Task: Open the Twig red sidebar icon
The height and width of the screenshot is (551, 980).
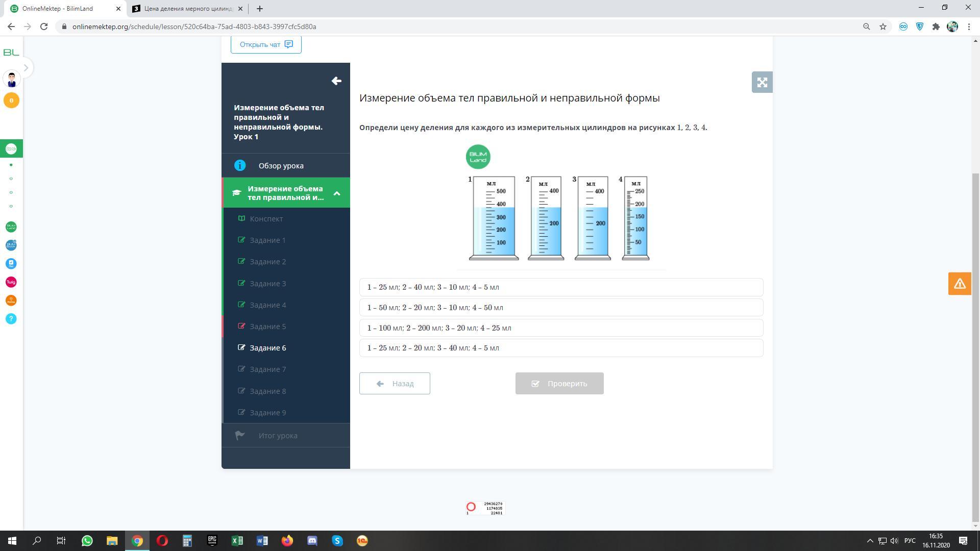Action: coord(11,282)
